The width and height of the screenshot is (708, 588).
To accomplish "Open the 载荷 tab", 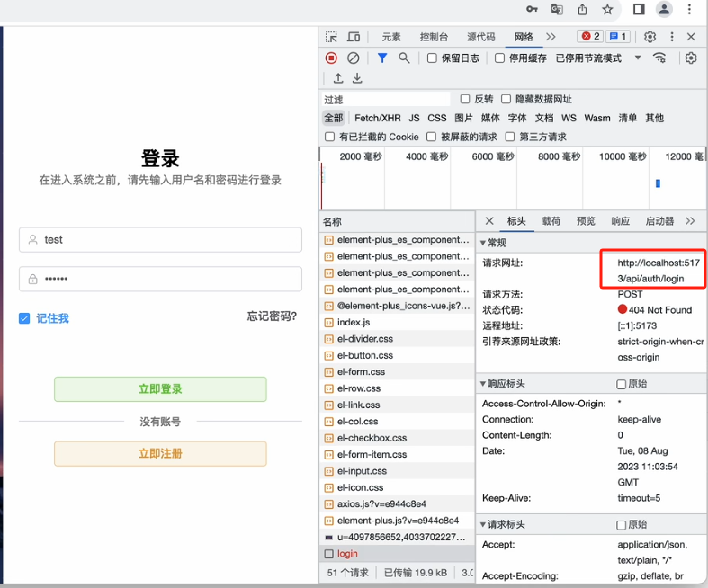I will tap(551, 220).
